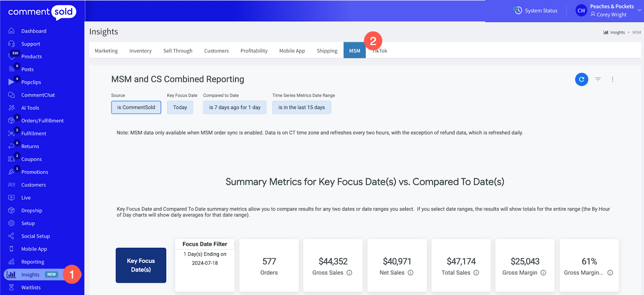Switch to the Sell Through tab
644x295 pixels.
(178, 51)
